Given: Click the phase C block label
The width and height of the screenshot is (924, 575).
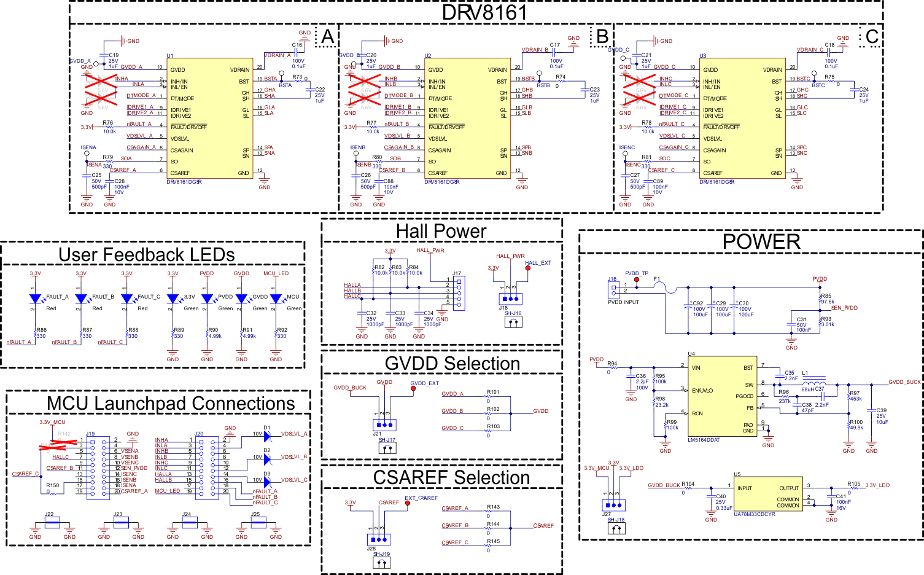Looking at the screenshot, I should [x=872, y=37].
